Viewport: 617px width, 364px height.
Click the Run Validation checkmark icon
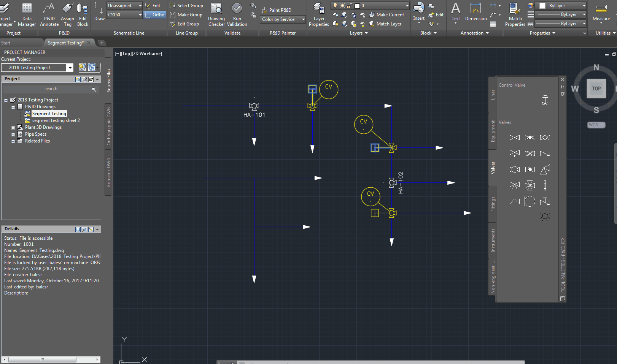click(237, 8)
